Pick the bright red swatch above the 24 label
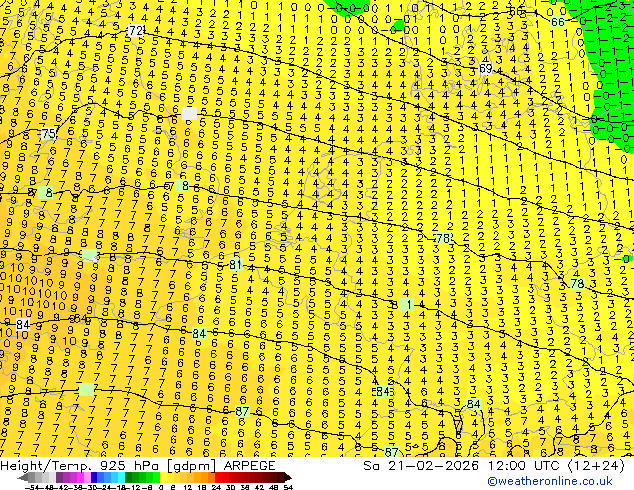634x490 pixels. pyautogui.click(x=218, y=478)
